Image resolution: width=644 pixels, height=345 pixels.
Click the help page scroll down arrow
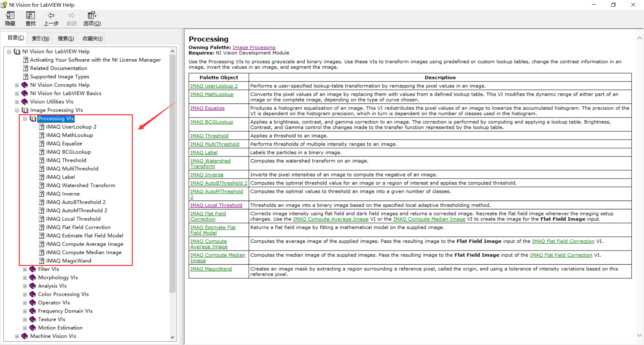tap(639, 335)
